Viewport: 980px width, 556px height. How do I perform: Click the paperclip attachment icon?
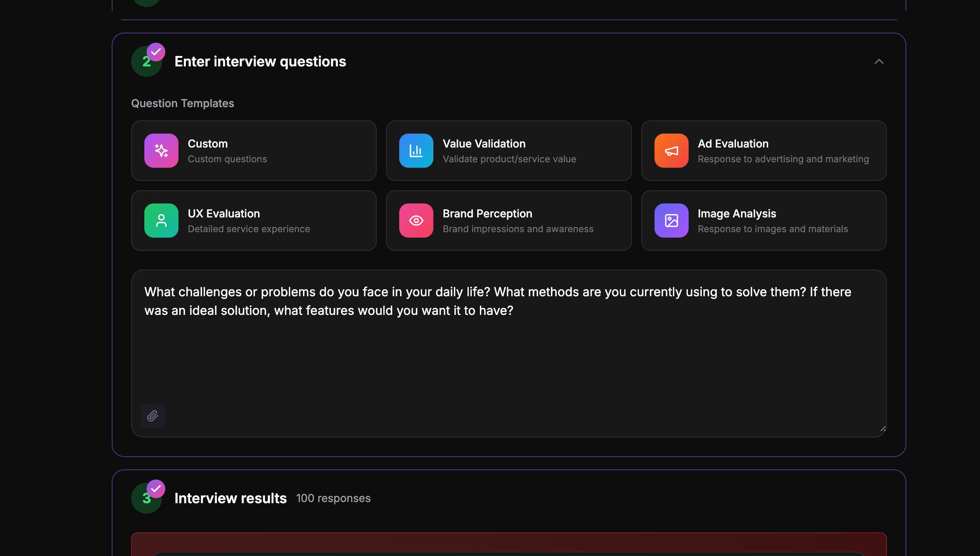tap(153, 416)
